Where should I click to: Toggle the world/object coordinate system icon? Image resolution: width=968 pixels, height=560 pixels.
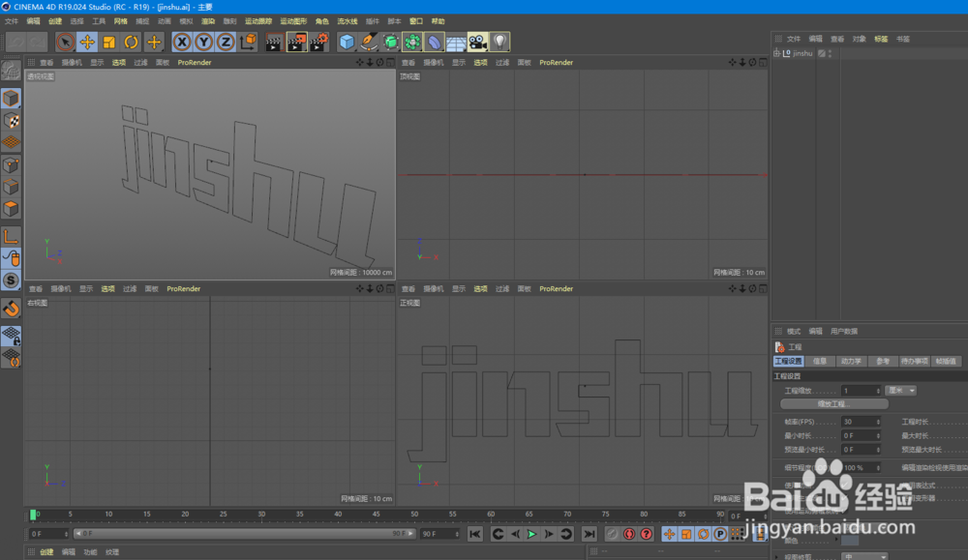(248, 42)
